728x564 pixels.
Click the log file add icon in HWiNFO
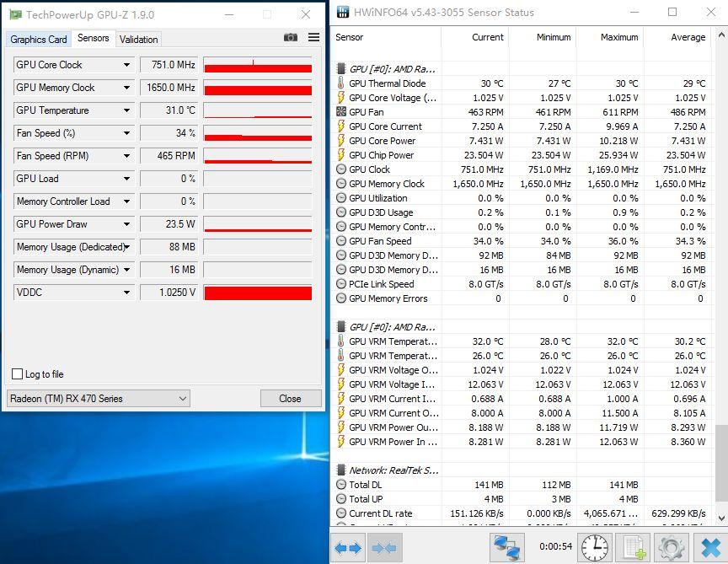[x=634, y=547]
